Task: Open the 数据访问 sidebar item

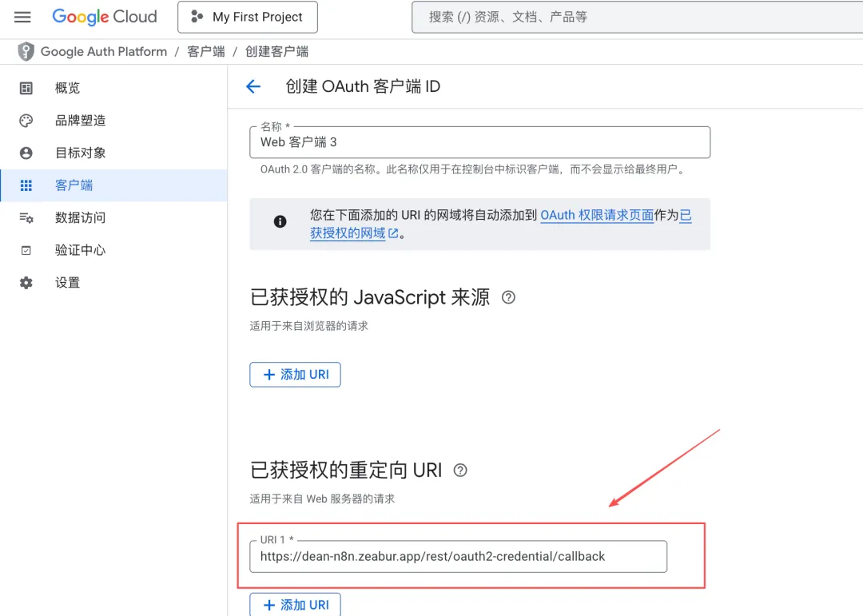Action: click(x=114, y=218)
